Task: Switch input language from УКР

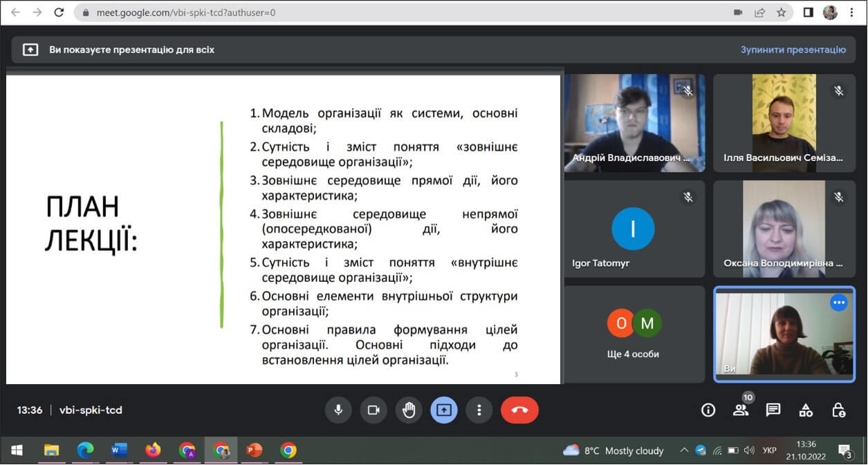Action: [x=769, y=450]
